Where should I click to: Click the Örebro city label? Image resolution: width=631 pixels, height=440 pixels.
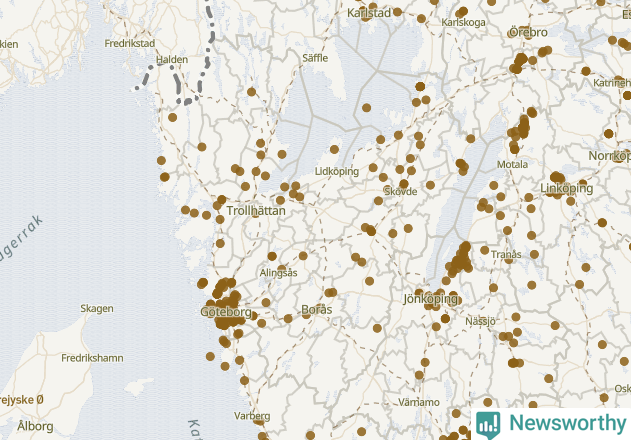(x=528, y=32)
